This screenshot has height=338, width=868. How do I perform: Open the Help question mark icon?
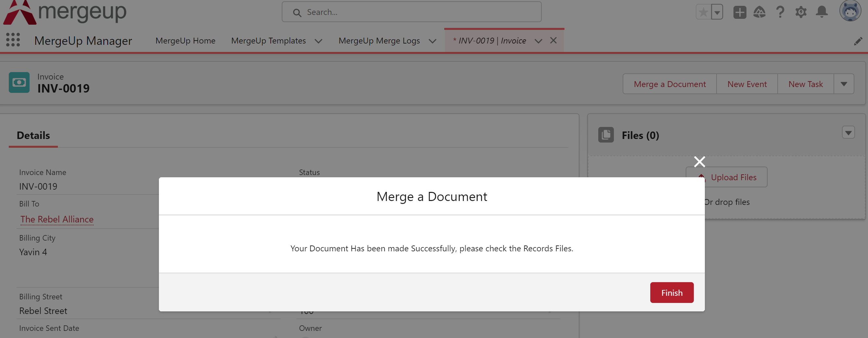click(780, 12)
